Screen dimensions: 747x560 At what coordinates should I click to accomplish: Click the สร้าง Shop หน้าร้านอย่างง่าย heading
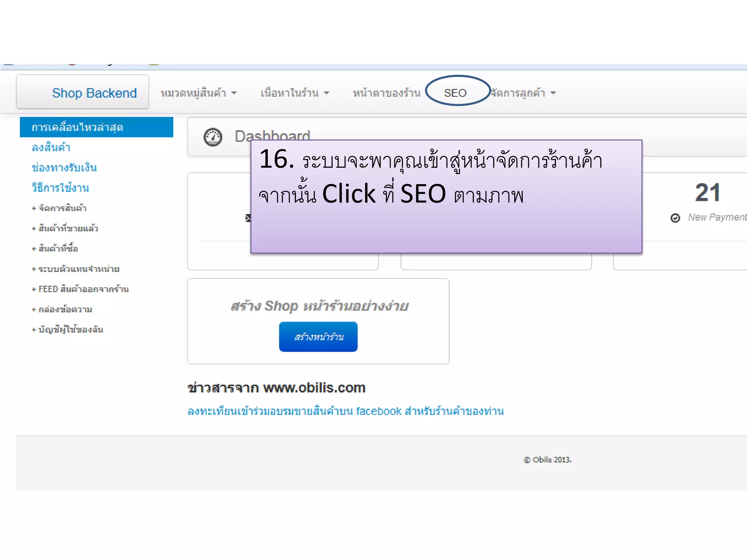pyautogui.click(x=320, y=306)
